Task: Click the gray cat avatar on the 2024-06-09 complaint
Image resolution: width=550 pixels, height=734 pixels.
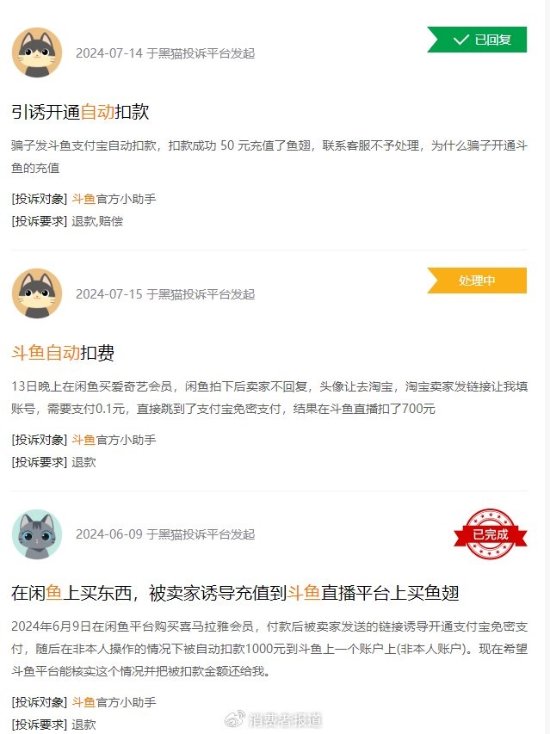Action: pyautogui.click(x=37, y=534)
